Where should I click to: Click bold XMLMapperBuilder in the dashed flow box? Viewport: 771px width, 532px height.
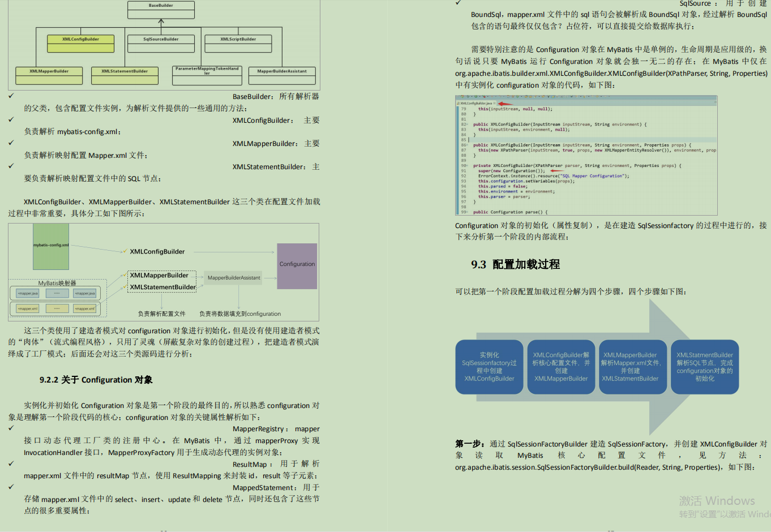pyautogui.click(x=159, y=276)
